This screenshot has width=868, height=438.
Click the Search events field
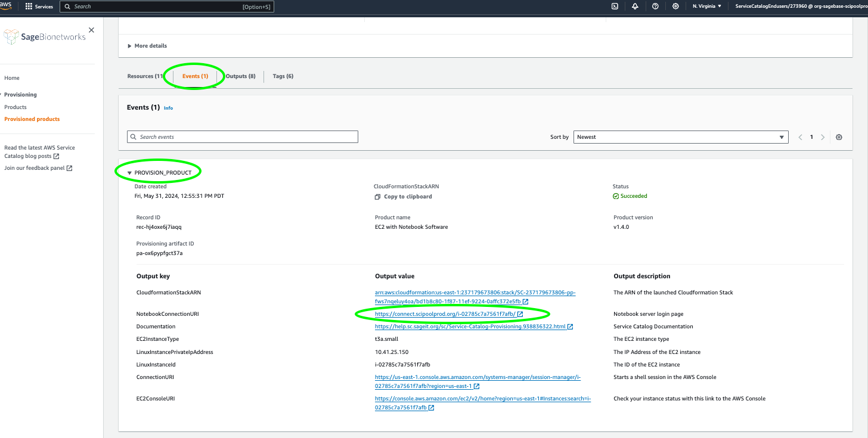[242, 137]
